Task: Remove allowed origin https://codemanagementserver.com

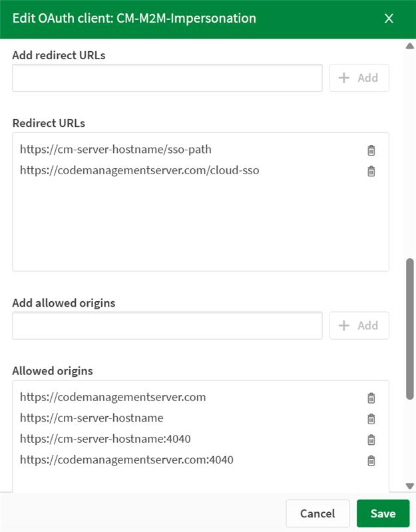Action: click(371, 398)
